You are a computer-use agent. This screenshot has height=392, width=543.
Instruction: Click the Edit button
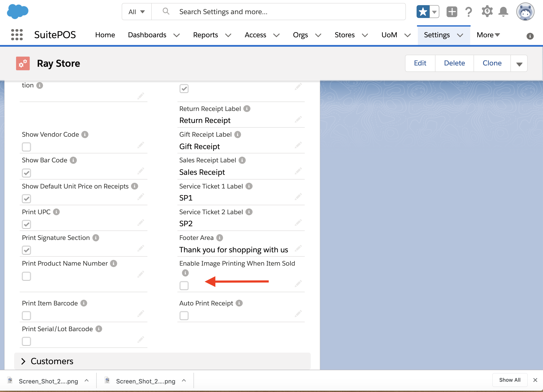pyautogui.click(x=420, y=63)
